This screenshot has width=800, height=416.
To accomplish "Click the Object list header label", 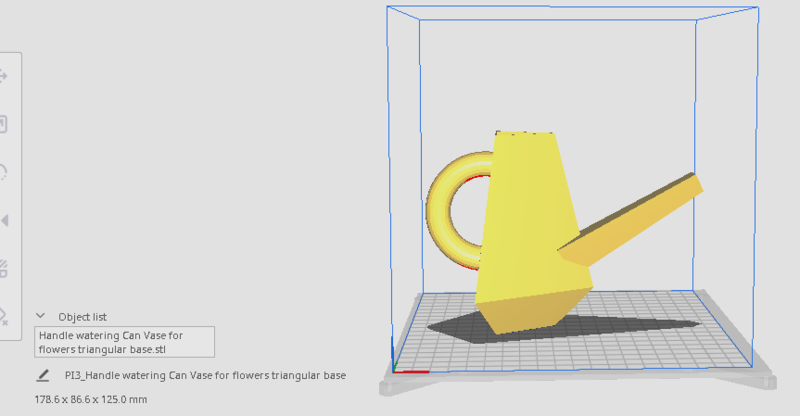I will pos(82,316).
